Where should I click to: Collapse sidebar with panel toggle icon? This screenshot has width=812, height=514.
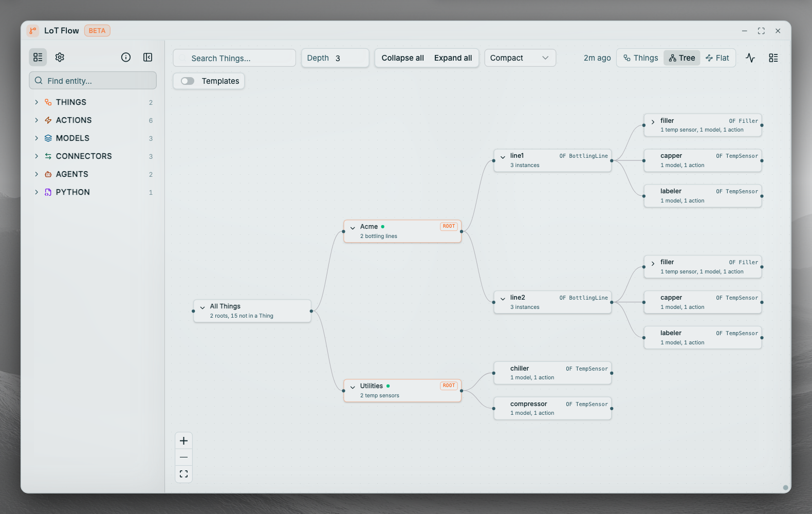(x=147, y=57)
